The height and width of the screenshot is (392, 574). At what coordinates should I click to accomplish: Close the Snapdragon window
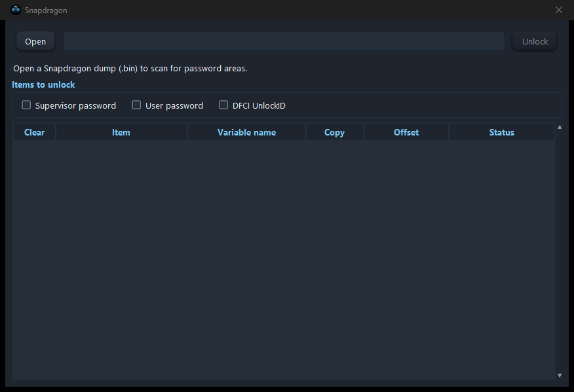coord(559,10)
